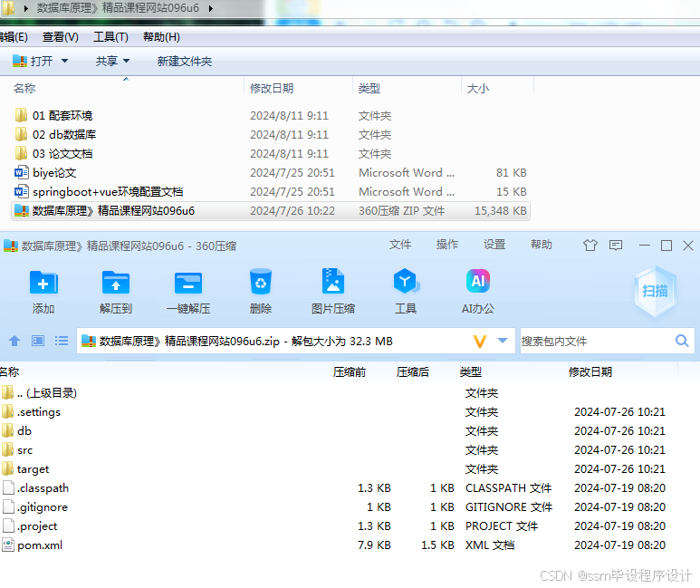The height and width of the screenshot is (588, 700).
Task: Click the search magnifier icon
Action: click(x=682, y=341)
